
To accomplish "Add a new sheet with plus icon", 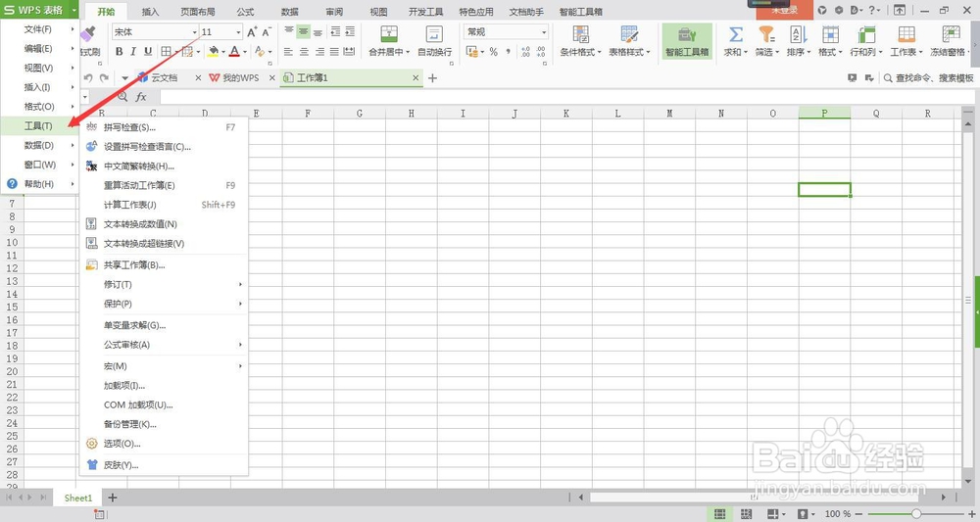I will pyautogui.click(x=113, y=498).
